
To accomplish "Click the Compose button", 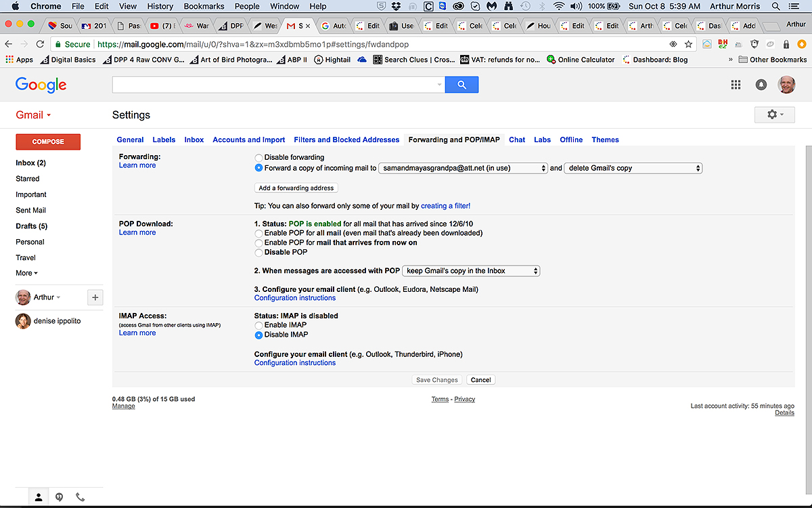I will pos(48,142).
